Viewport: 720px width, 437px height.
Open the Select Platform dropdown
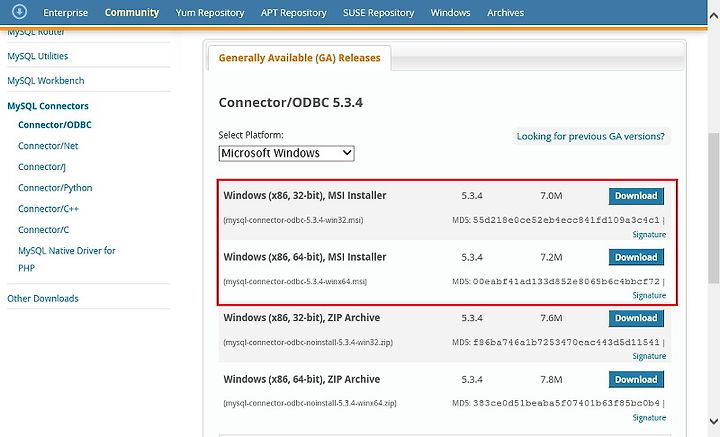(x=287, y=153)
